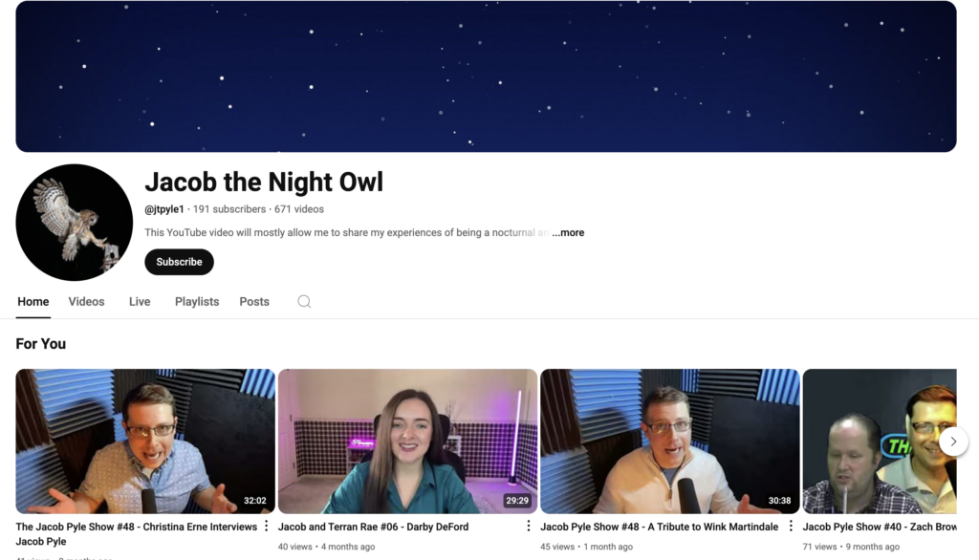Open the Live tab
979x560 pixels.
[140, 302]
